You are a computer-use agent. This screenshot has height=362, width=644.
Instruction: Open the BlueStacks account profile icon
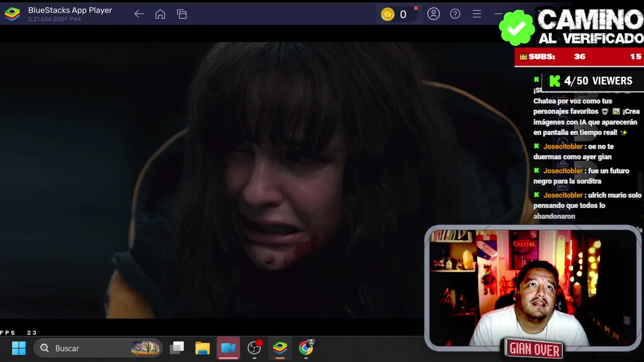pyautogui.click(x=433, y=14)
